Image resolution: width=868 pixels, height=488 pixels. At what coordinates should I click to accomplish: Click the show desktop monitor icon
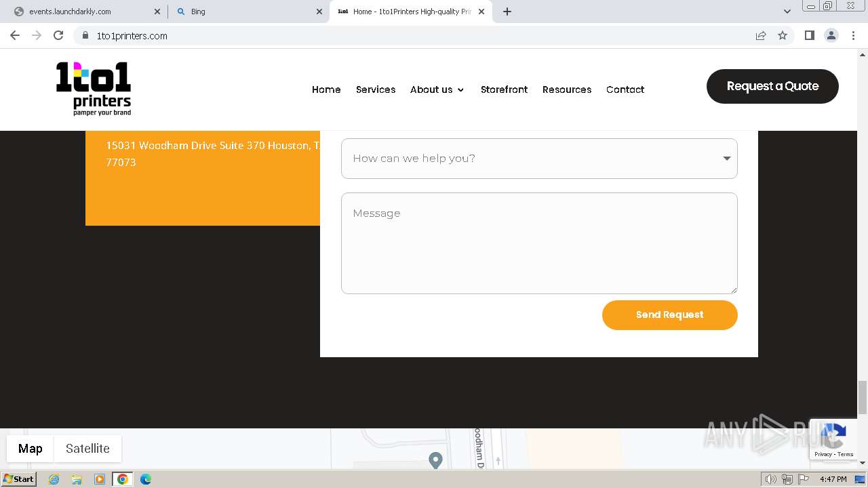click(860, 479)
